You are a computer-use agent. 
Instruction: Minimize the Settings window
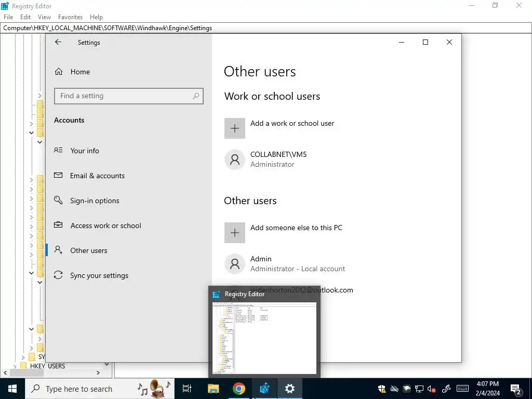(x=402, y=42)
